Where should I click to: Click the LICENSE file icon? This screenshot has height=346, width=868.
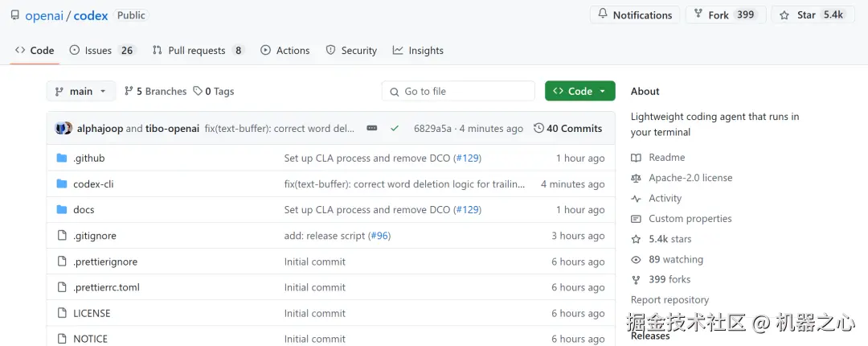(x=62, y=313)
